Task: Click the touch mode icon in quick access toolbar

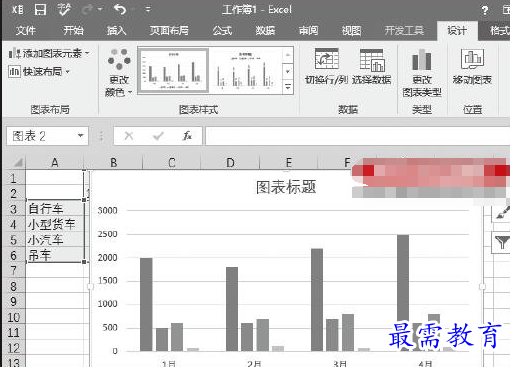Action: pyautogui.click(x=64, y=9)
